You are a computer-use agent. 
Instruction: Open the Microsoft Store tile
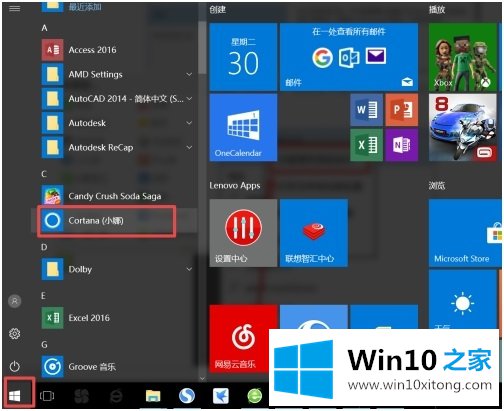coord(465,233)
